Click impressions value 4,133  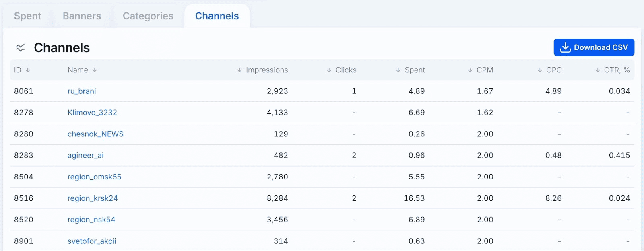tap(277, 113)
